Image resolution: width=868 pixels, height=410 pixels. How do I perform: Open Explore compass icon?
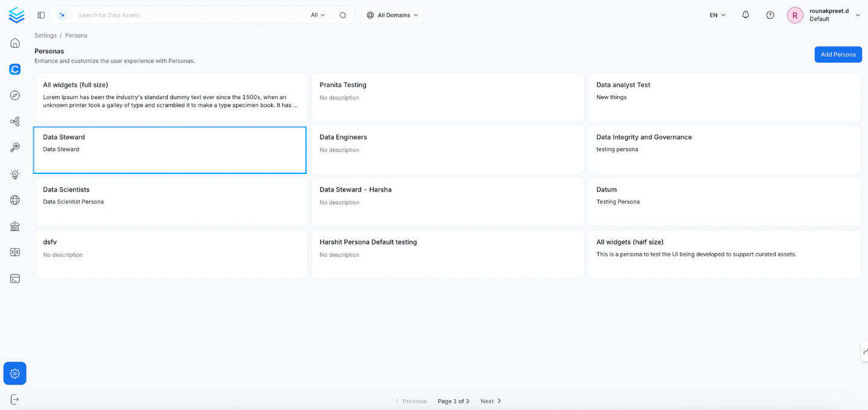tap(15, 95)
